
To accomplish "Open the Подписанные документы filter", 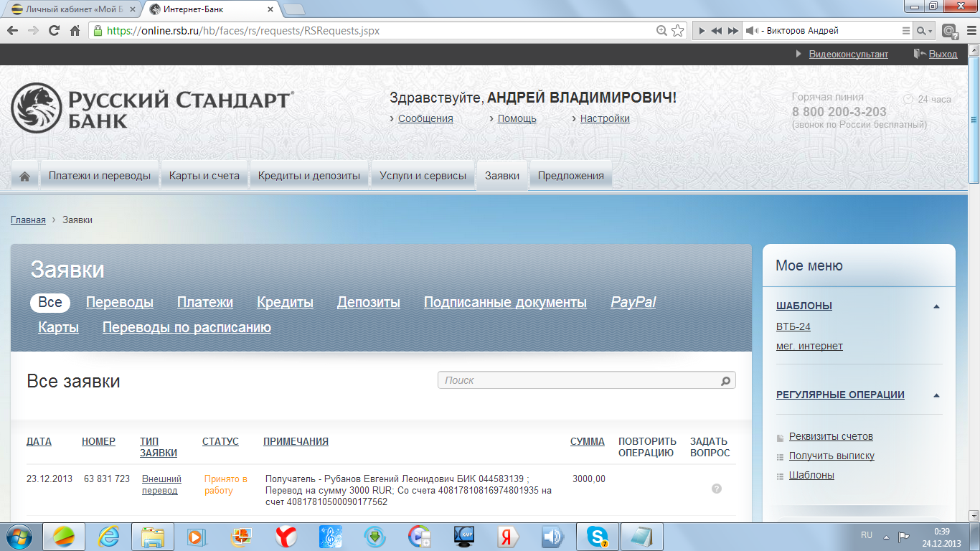I will coord(505,302).
